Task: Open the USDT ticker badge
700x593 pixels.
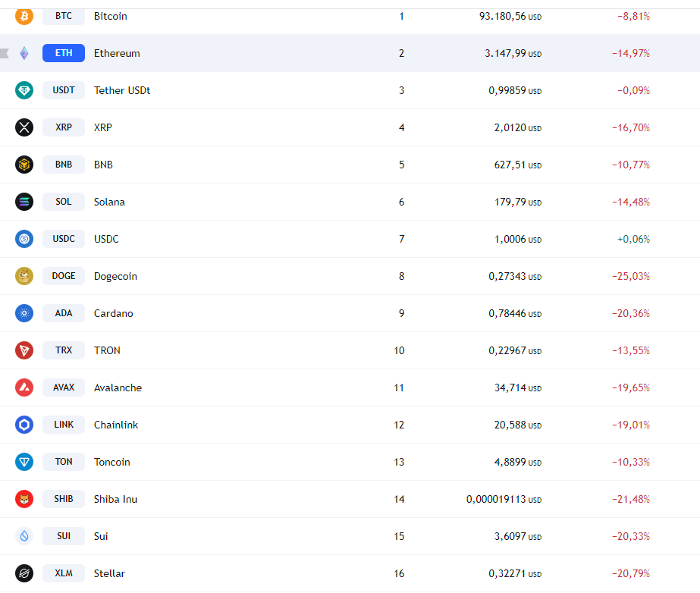Action: coord(64,90)
